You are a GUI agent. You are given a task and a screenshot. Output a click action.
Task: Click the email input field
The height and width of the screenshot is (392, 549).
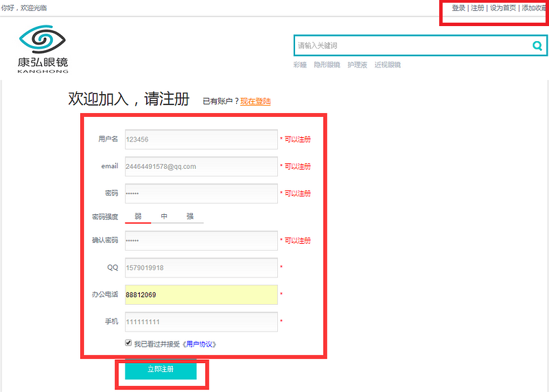coord(200,166)
